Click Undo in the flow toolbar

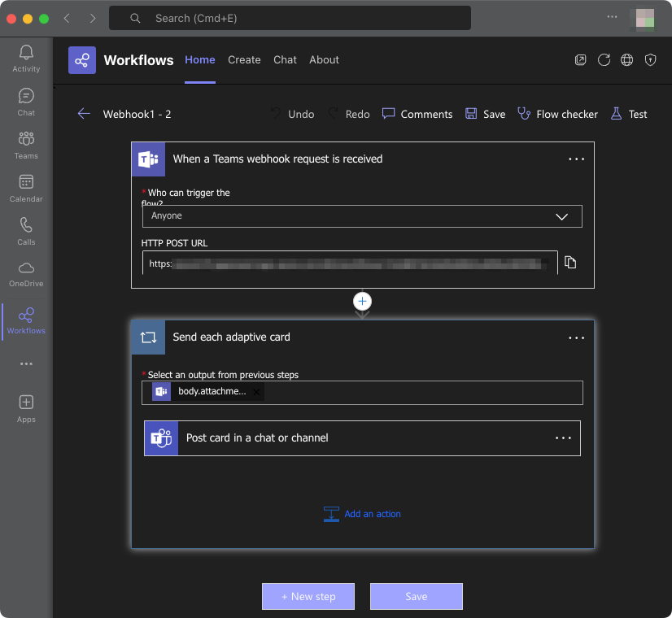click(x=293, y=114)
